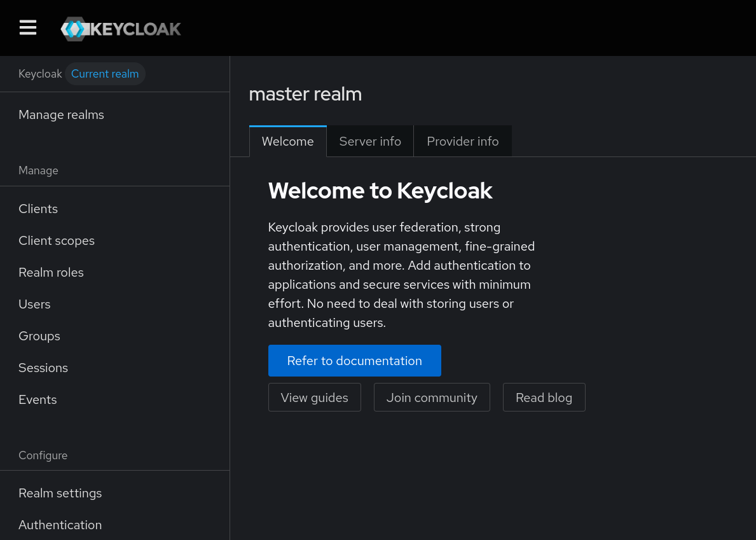This screenshot has height=540, width=756.
Task: Open Manage realms page
Action: [61, 114]
